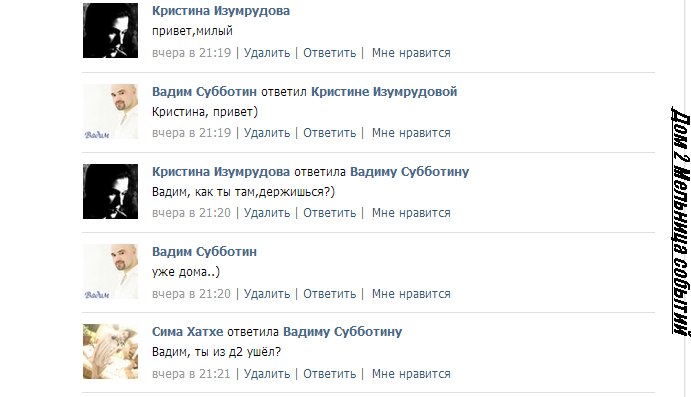Open Кристина Изумрудова avatar in first comment
691x397 pixels.
[110, 30]
